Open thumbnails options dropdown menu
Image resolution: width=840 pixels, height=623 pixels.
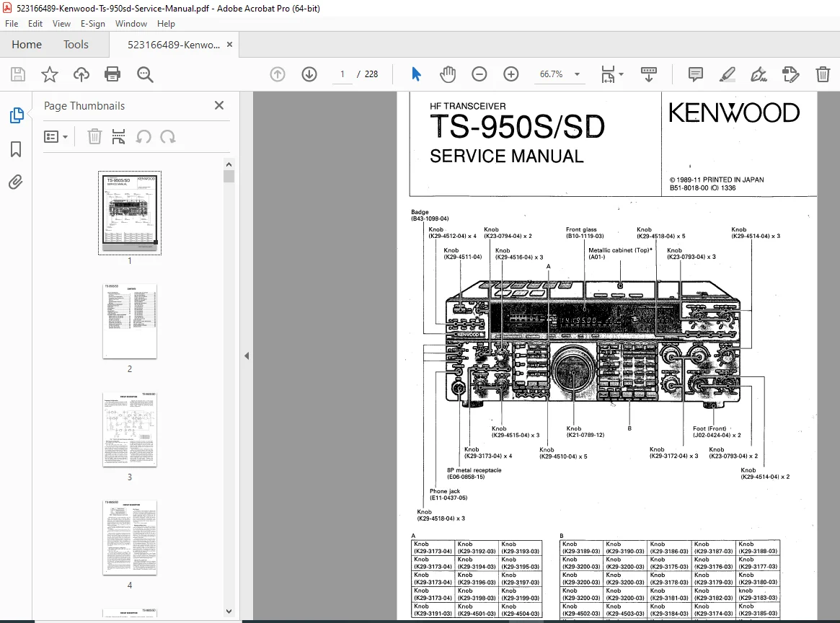click(x=56, y=137)
